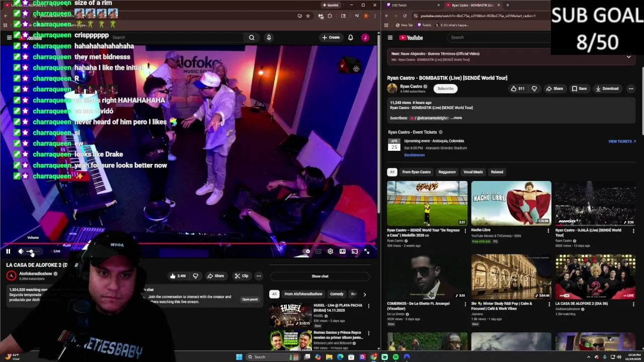644x362 pixels.
Task: Open left YouTube guide hamburger menu
Action: click(x=9, y=37)
